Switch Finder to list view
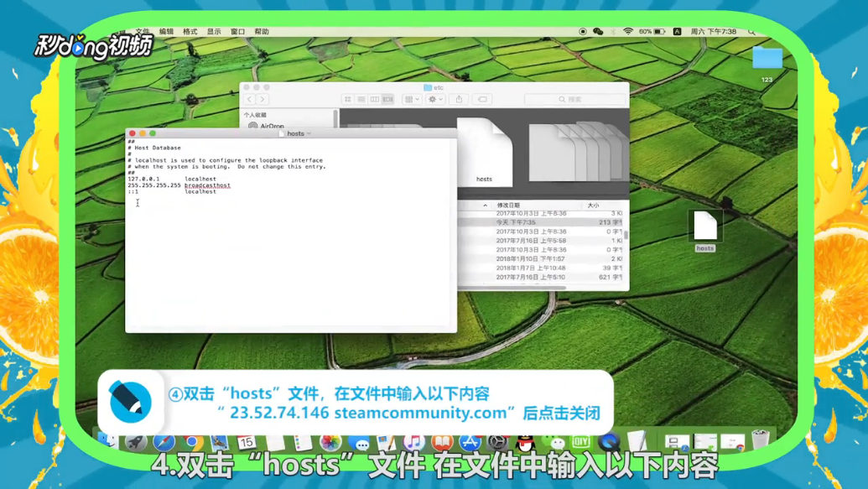 (361, 99)
